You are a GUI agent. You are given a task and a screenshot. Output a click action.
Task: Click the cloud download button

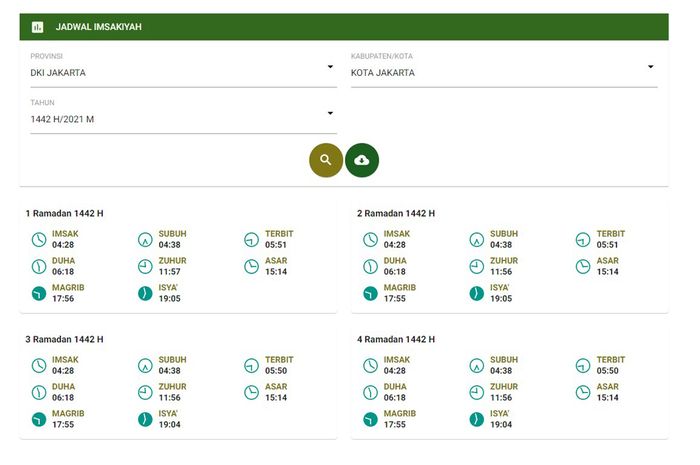(x=362, y=160)
